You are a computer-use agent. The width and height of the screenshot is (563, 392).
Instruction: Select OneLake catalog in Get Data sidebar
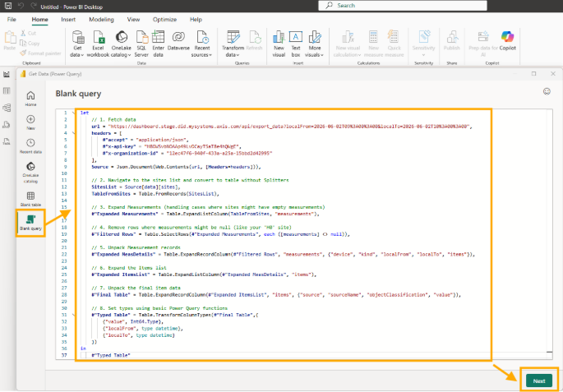(31, 173)
